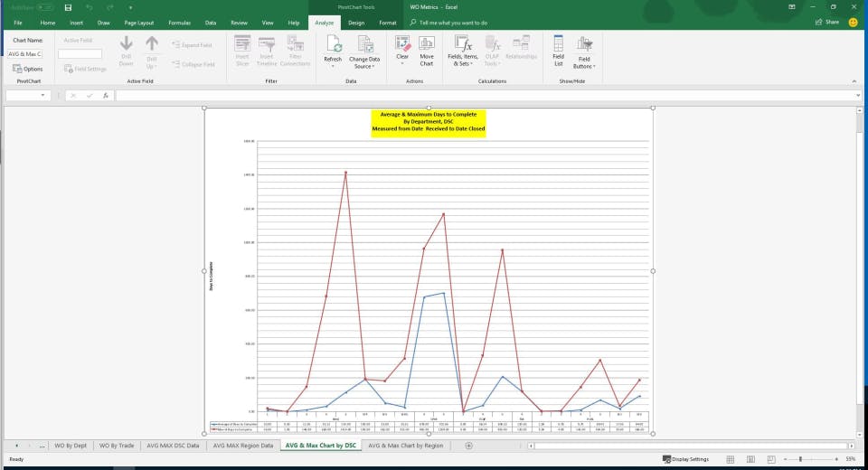Image resolution: width=868 pixels, height=470 pixels.
Task: Open the WO By Dept sheet tab
Action: click(x=71, y=445)
